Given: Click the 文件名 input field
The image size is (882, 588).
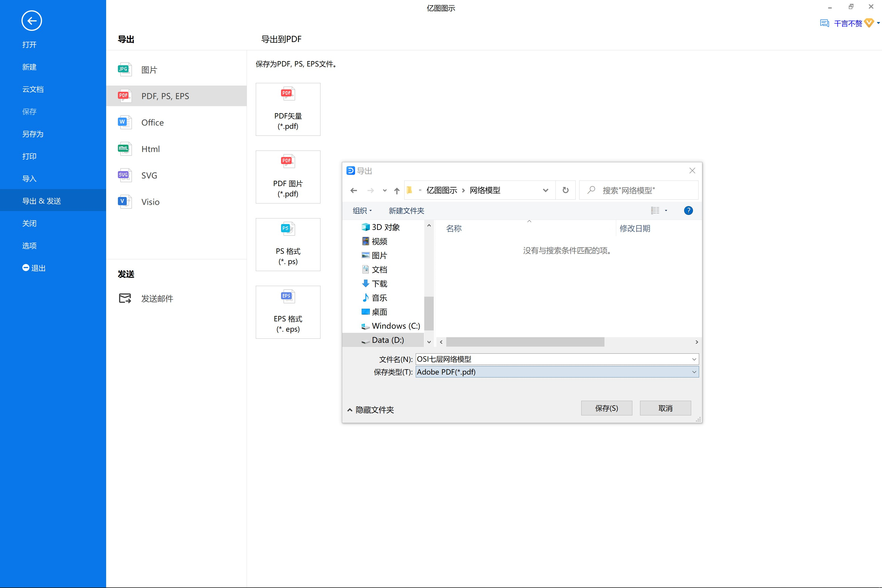Looking at the screenshot, I should pyautogui.click(x=553, y=359).
